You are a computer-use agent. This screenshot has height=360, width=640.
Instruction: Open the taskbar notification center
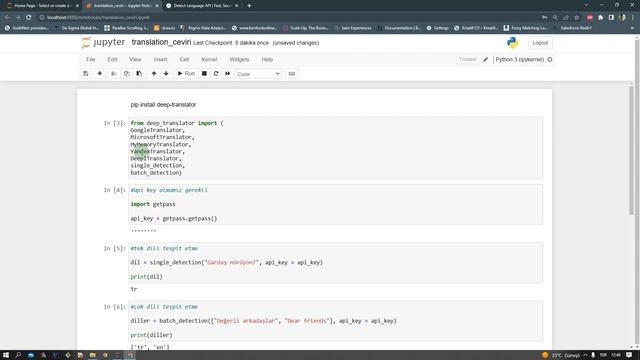[x=629, y=355]
